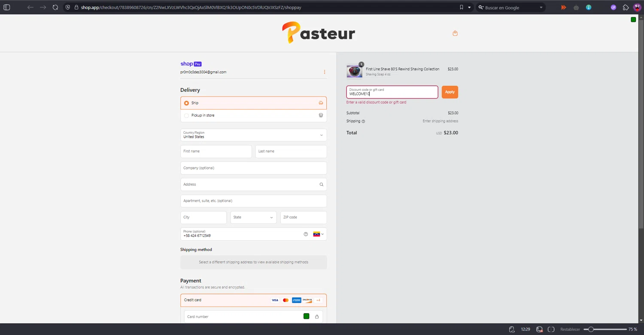Open the search engine selector magnifier
644x335 pixels.
[481, 7]
